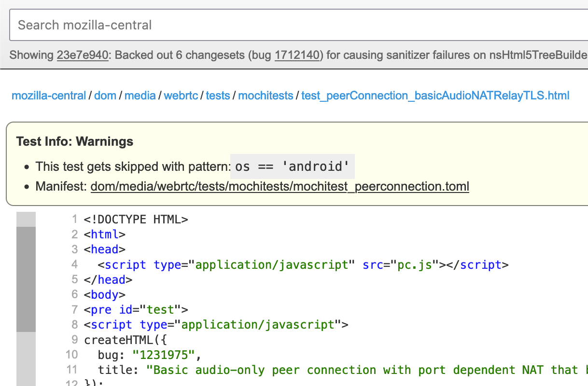Open the media breadcrumb link
Image resolution: width=588 pixels, height=386 pixels.
click(140, 96)
